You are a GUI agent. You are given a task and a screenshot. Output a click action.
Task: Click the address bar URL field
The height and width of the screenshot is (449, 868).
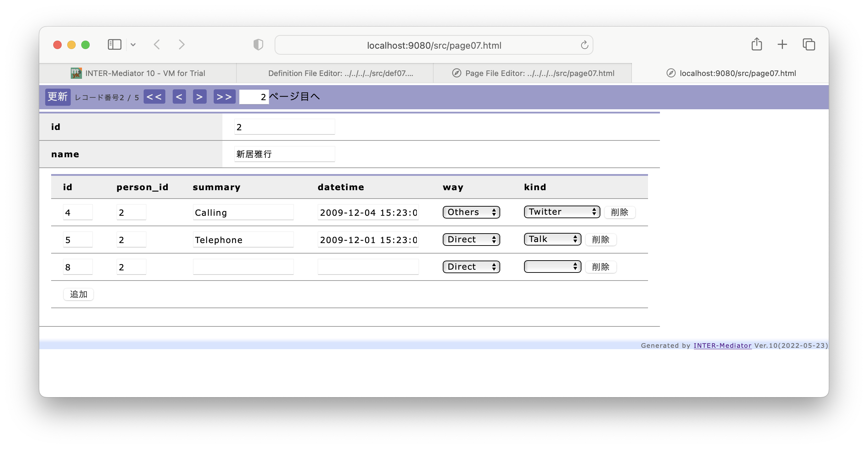point(434,45)
